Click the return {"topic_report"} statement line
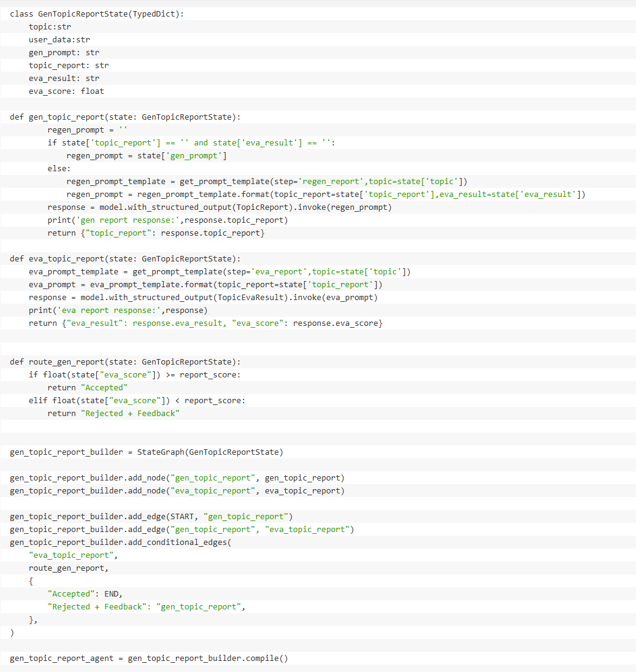636x672 pixels. click(156, 233)
